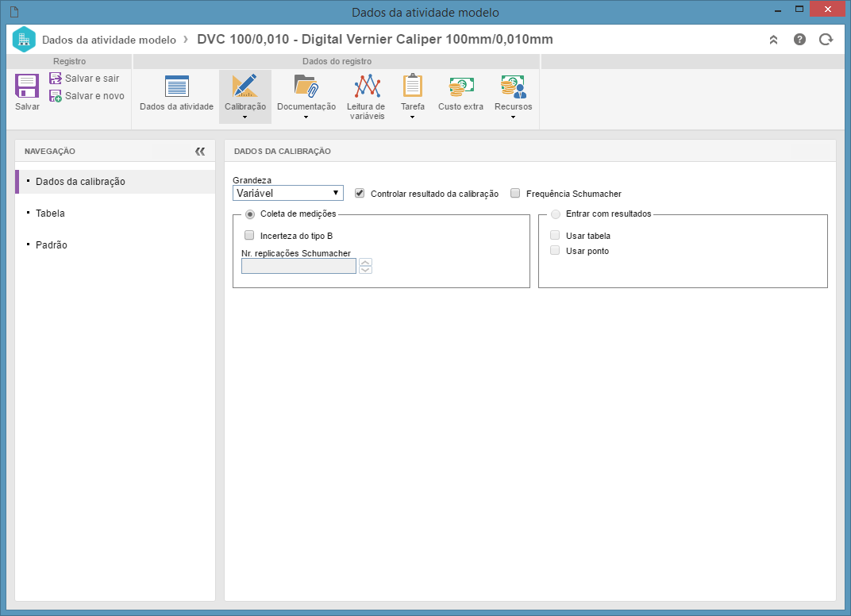This screenshot has height=616, width=851.
Task: Open Recursos coins icon
Action: coord(513,86)
